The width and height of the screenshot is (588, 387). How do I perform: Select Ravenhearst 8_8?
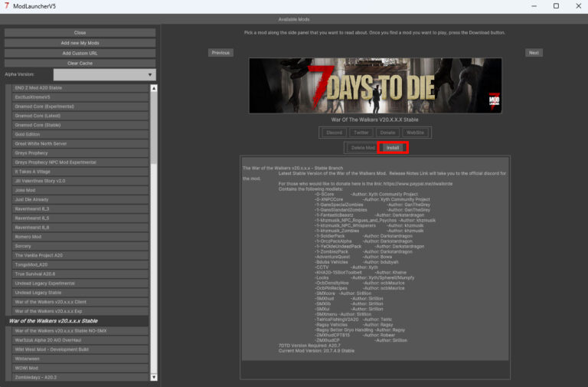pos(80,228)
